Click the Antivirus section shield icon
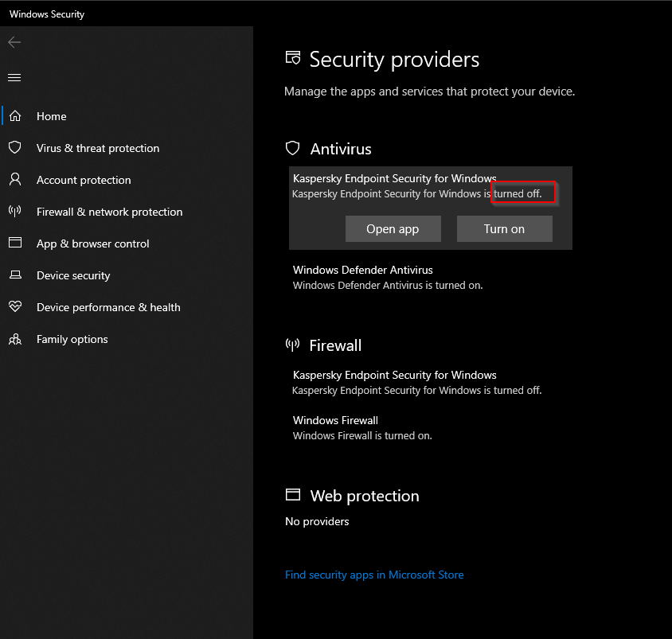Screen dimensions: 672x639 coord(293,148)
